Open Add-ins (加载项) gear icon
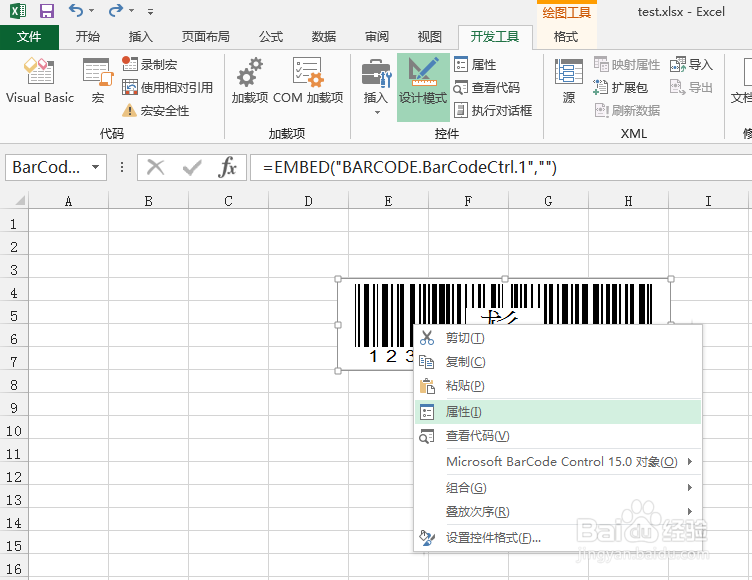Image resolution: width=752 pixels, height=580 pixels. pos(250,80)
